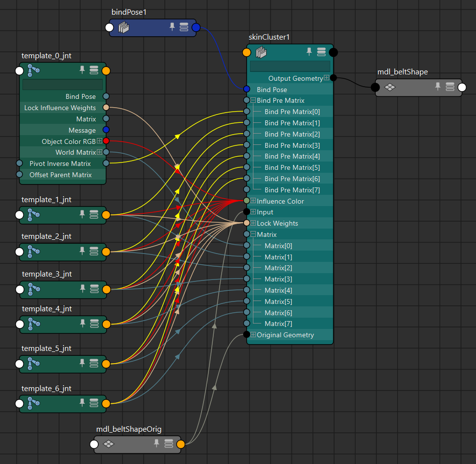Image resolution: width=476 pixels, height=464 pixels.
Task: Click the red Object Color RGB output port
Action: 106,141
